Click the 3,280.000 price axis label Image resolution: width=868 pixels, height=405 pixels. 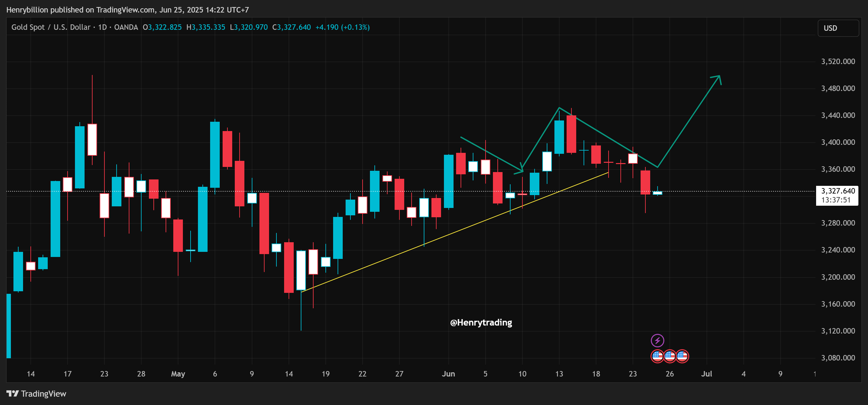coord(838,223)
